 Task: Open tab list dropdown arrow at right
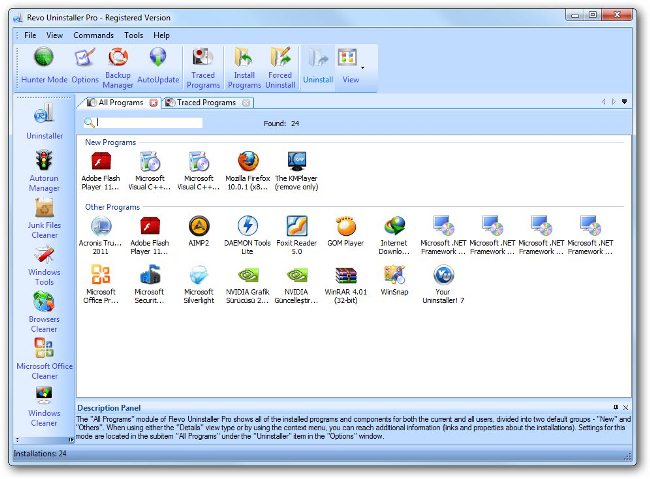click(624, 102)
